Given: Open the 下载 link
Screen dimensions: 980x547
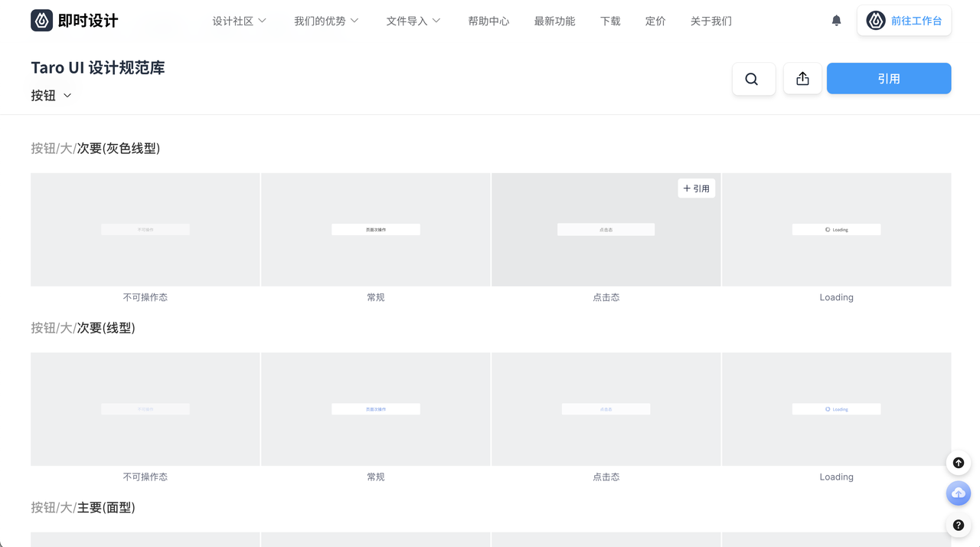Looking at the screenshot, I should tap(610, 21).
